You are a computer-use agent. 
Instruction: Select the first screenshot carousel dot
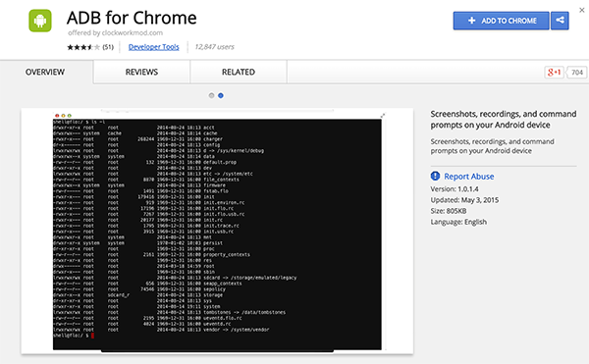click(x=211, y=96)
